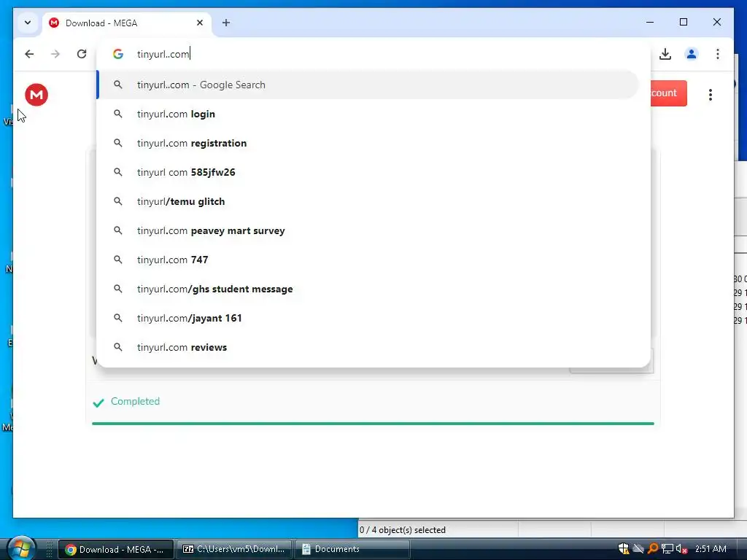This screenshot has height=560, width=747.
Task: Open Chrome downloads icon
Action: pos(665,54)
